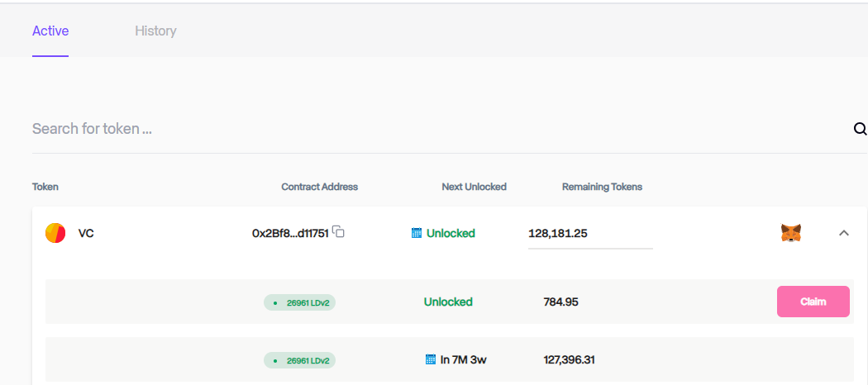Click the Remaining Tokens column header
Screen dimensions: 868x385
pyautogui.click(x=602, y=187)
